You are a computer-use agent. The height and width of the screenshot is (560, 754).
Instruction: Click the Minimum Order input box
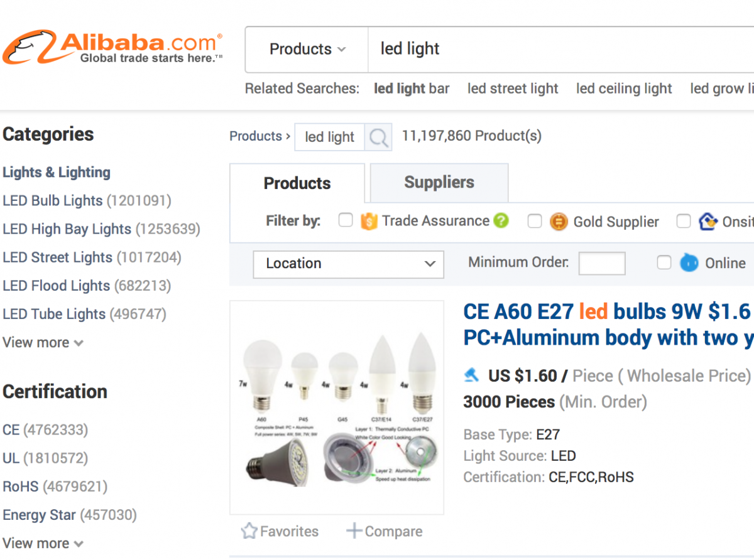pos(602,264)
